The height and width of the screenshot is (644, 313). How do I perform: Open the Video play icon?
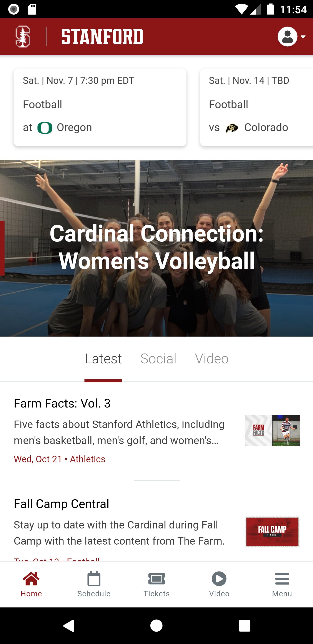pyautogui.click(x=219, y=579)
